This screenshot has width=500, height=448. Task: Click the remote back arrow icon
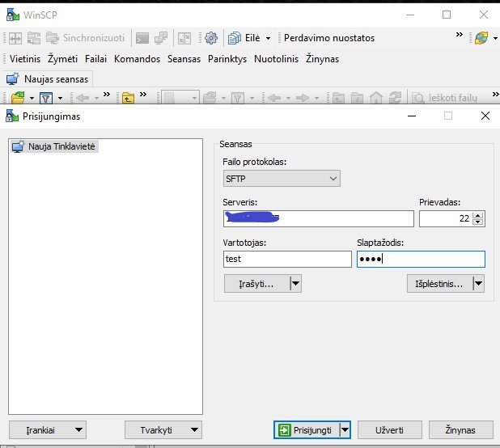tap(274, 98)
